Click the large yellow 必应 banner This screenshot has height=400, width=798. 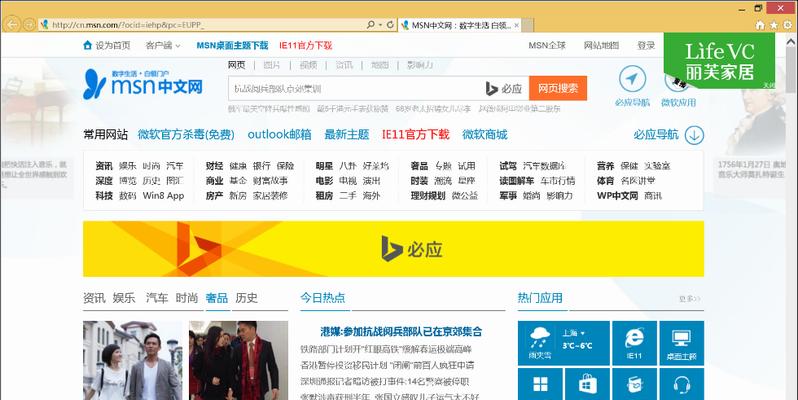pos(393,249)
